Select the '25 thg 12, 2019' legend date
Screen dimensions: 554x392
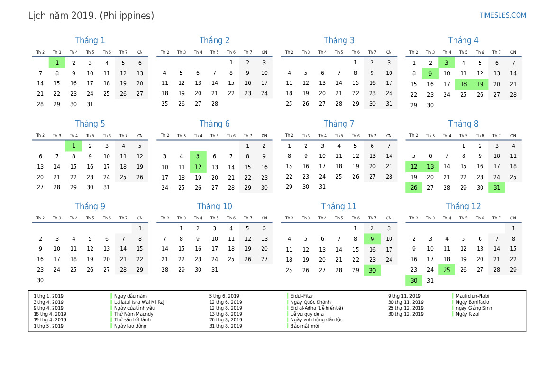click(x=406, y=308)
